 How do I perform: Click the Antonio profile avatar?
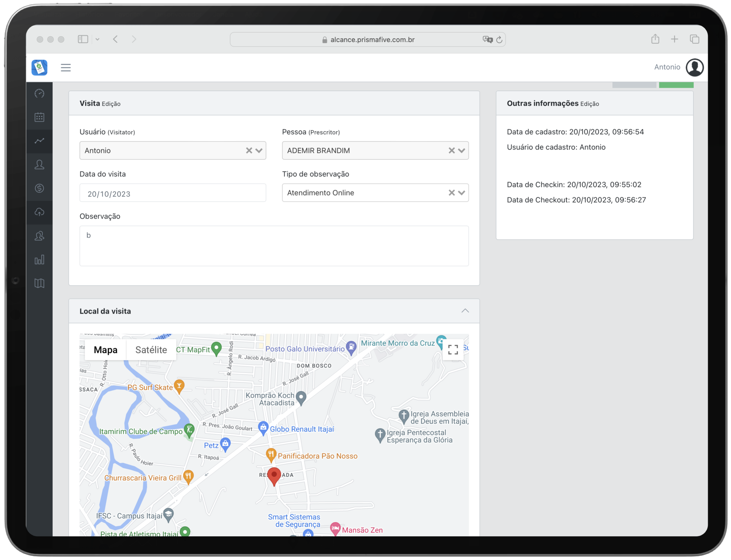(694, 67)
